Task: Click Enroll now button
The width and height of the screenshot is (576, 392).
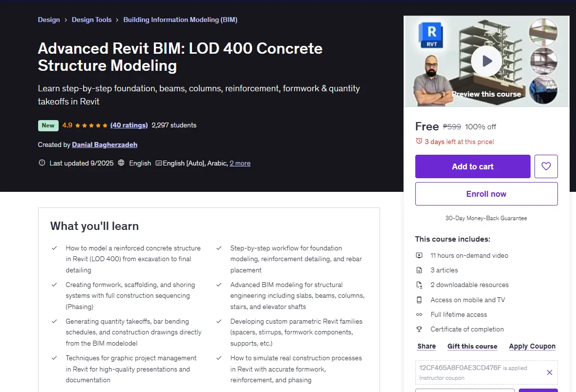Action: point(487,194)
